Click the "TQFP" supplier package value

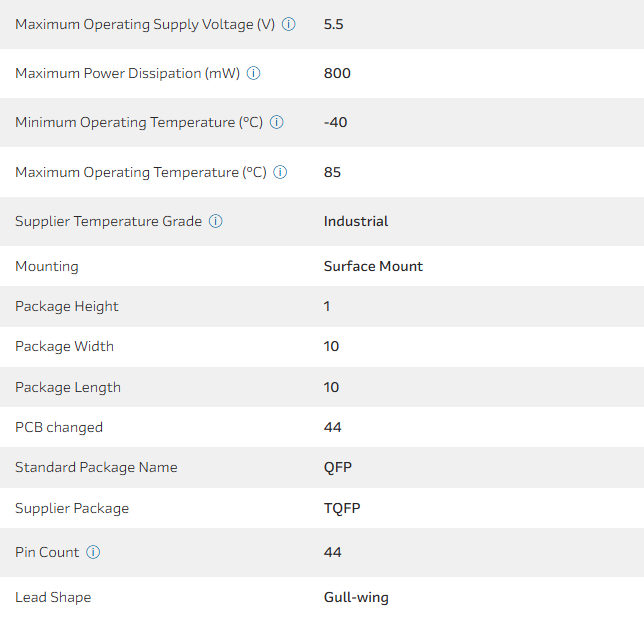[x=342, y=508]
